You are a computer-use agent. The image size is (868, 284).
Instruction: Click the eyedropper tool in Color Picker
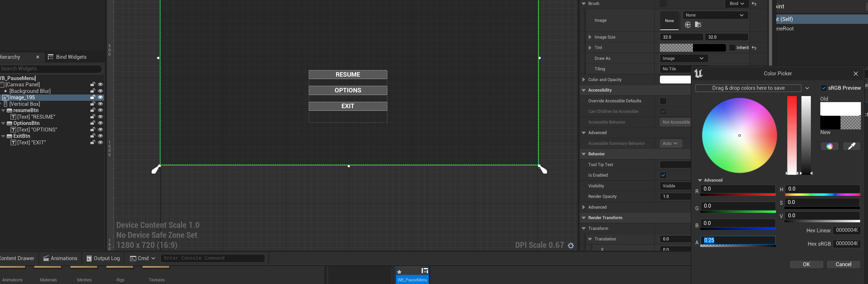click(851, 146)
